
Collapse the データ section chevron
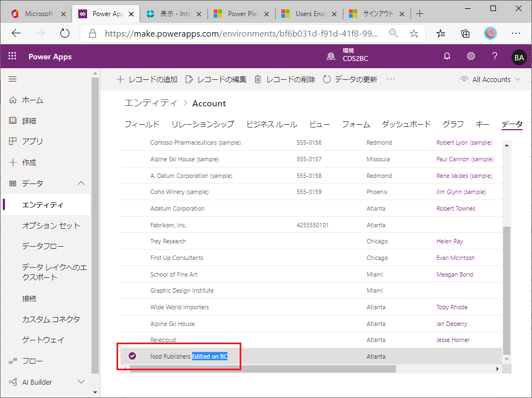coord(81,183)
